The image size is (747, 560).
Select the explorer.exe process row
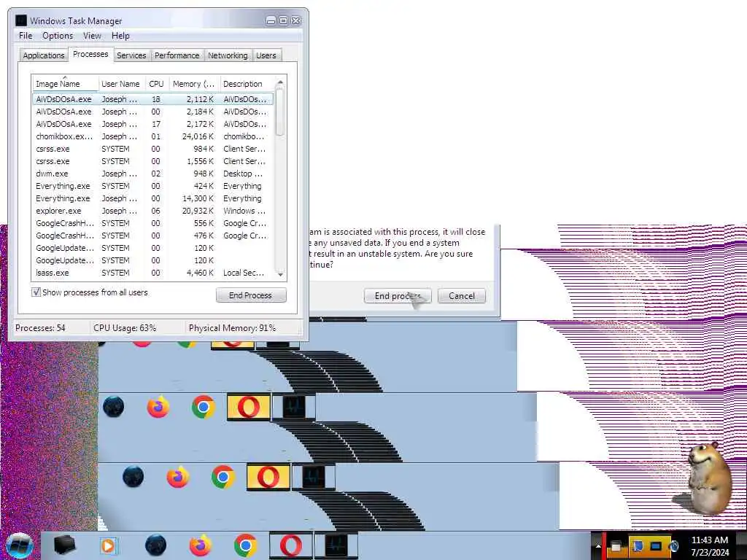[153, 211]
